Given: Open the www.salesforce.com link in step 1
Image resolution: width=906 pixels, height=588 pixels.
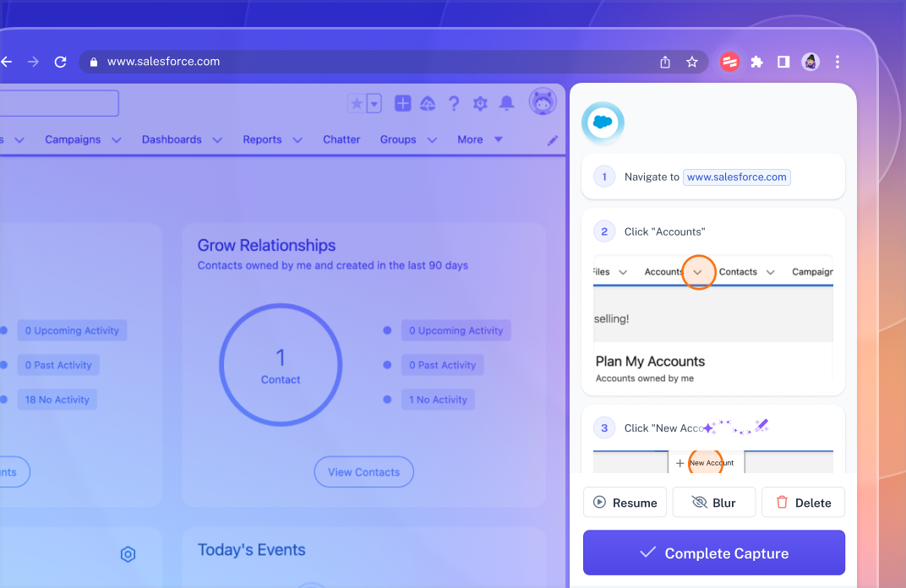Looking at the screenshot, I should 737,177.
